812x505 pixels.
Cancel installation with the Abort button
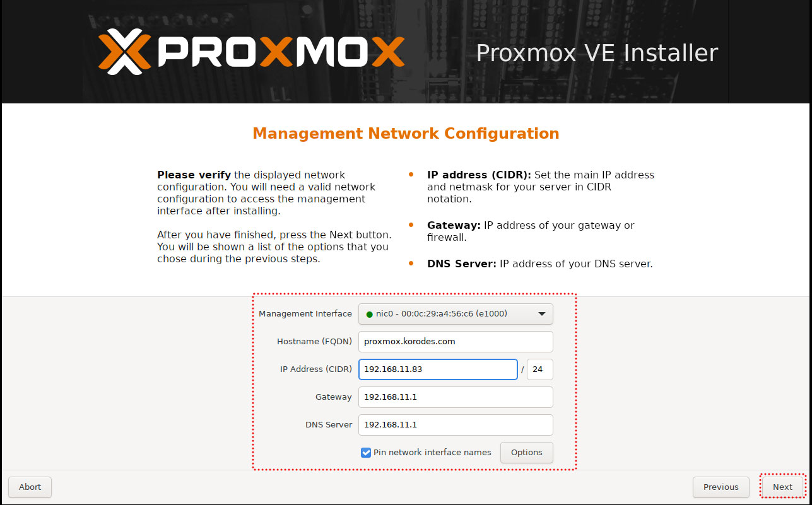(x=30, y=487)
